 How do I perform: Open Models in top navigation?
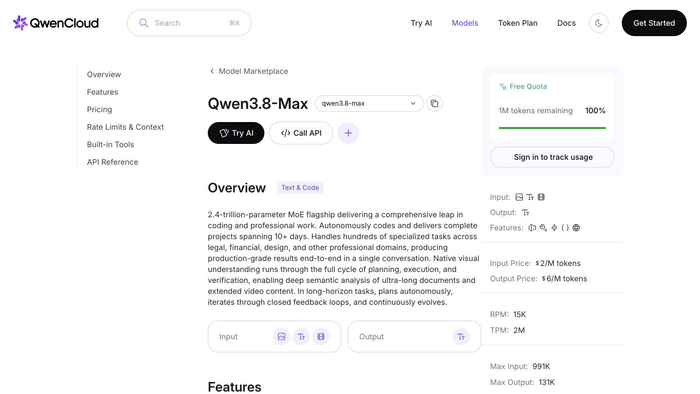pyautogui.click(x=465, y=23)
